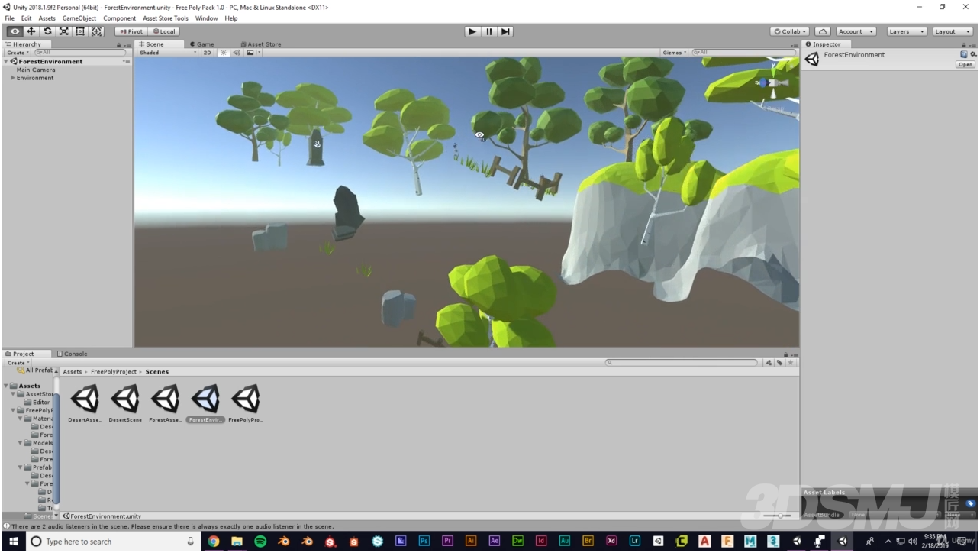Select the Hand (view) tool
The height and width of the screenshot is (553, 980).
point(15,31)
